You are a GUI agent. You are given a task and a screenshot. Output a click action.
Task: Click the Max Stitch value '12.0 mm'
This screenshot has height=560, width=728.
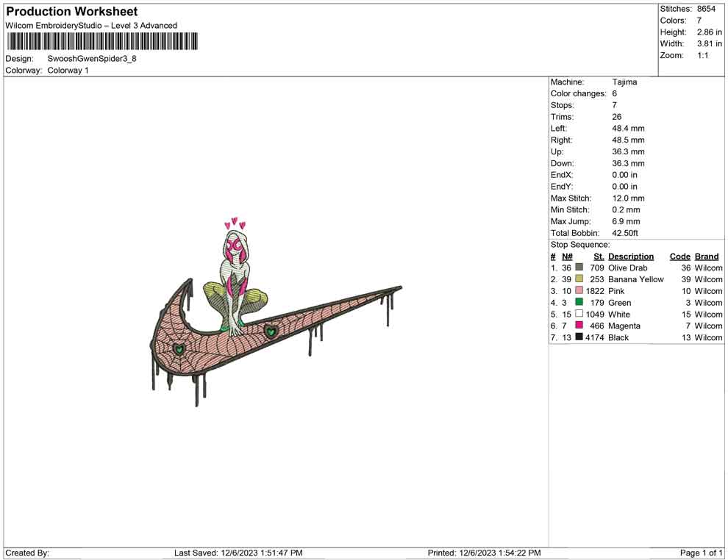tap(628, 198)
